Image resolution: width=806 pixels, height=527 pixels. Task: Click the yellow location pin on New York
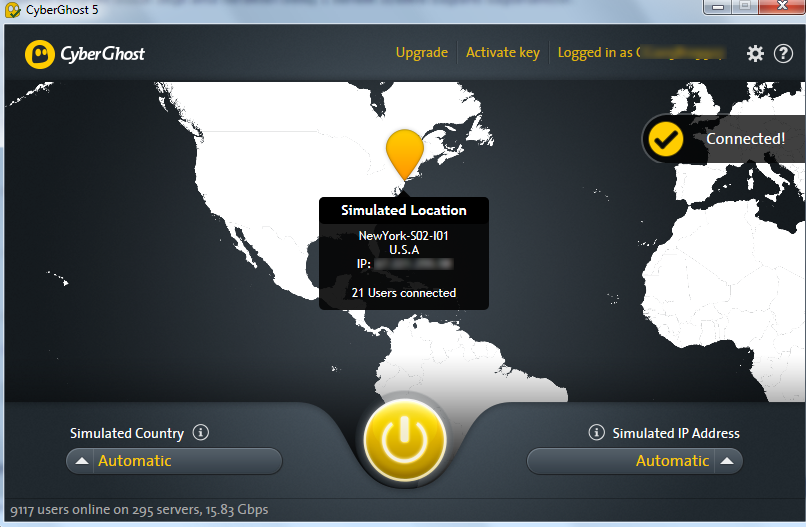click(405, 155)
